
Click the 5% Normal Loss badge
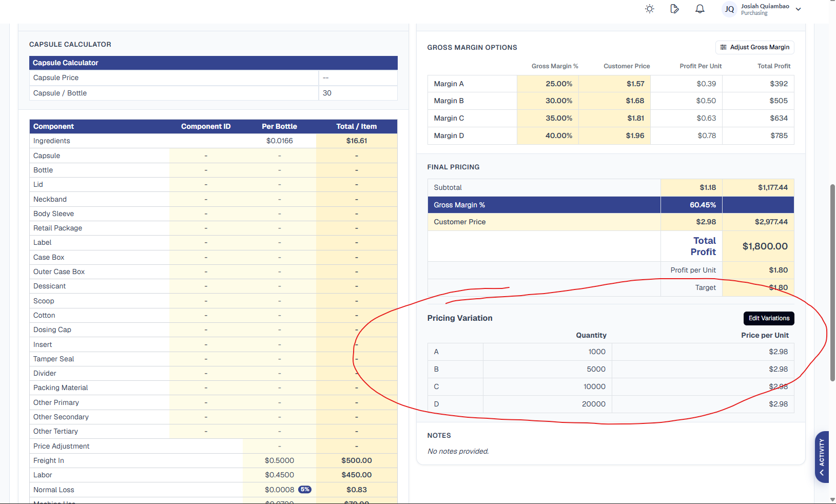(x=305, y=490)
